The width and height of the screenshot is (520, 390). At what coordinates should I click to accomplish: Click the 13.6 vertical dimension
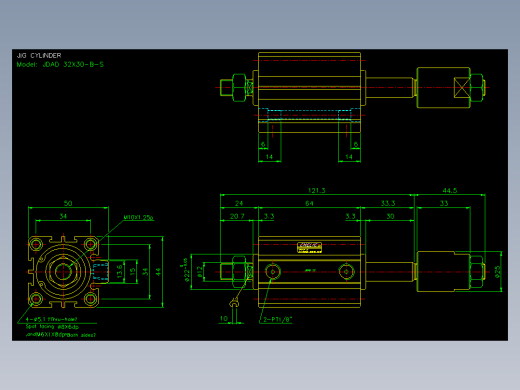pos(120,271)
